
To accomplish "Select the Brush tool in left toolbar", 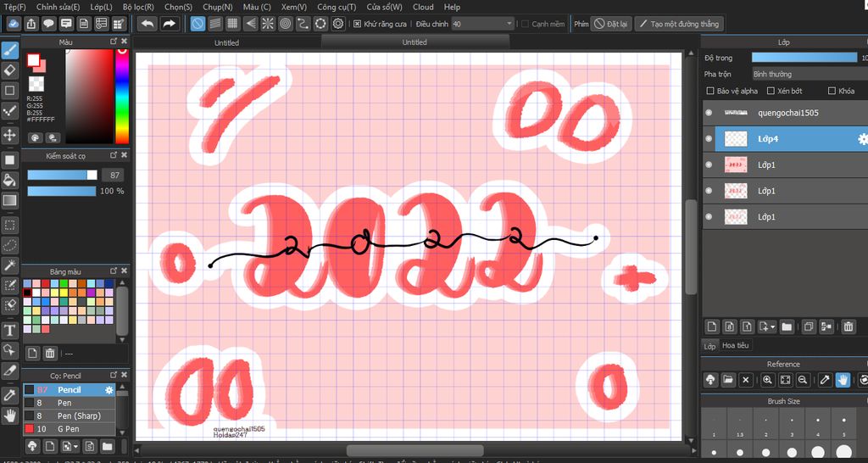I will 10,50.
